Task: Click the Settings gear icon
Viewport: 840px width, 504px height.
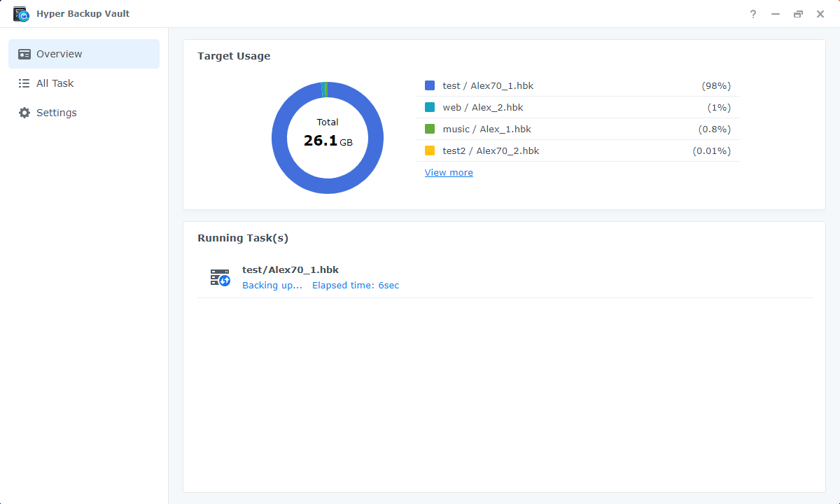Action: (24, 113)
